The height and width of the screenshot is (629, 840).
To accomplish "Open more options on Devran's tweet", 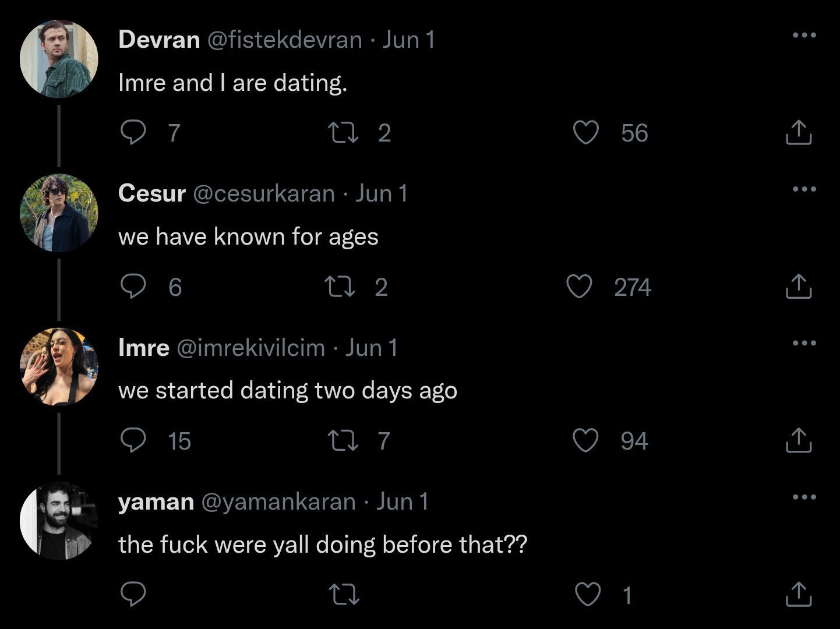I will [x=804, y=36].
